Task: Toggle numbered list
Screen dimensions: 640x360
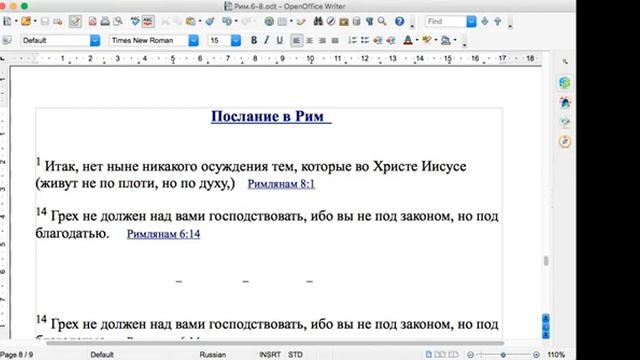Action: pos(352,40)
